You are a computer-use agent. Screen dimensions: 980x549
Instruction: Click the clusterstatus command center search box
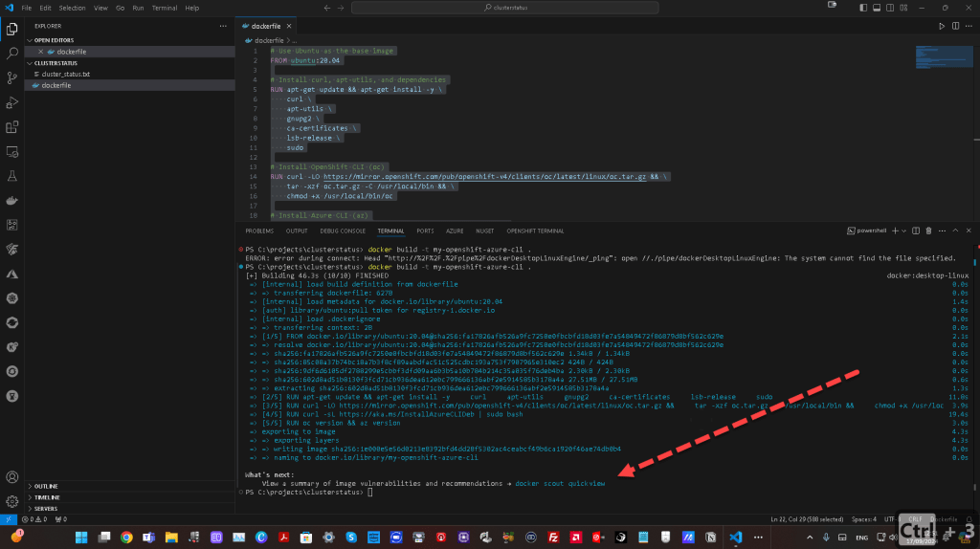click(x=505, y=8)
